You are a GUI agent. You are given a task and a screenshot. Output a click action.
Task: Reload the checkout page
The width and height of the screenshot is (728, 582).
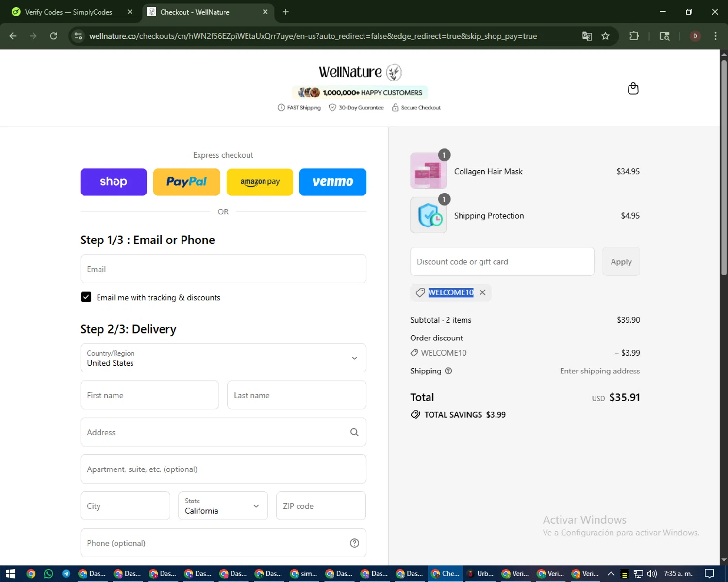coord(54,36)
